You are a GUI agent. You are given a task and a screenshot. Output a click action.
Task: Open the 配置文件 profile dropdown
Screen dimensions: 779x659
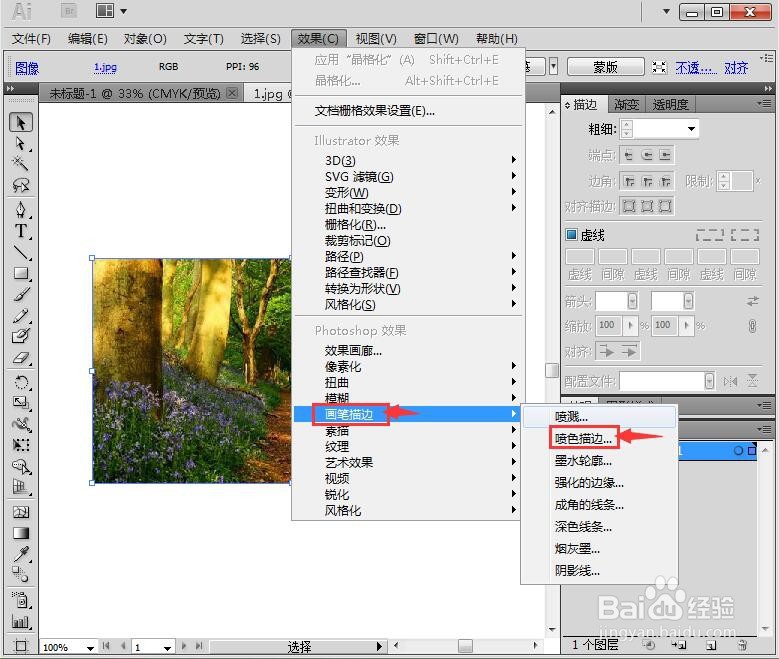(x=709, y=381)
